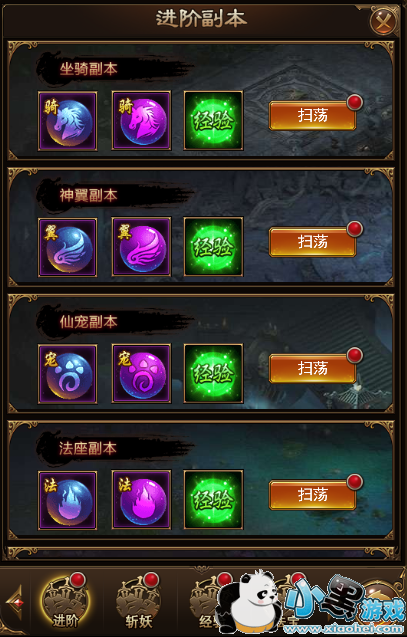Switch to the 进阶 tab
The height and width of the screenshot is (637, 407).
point(65,602)
